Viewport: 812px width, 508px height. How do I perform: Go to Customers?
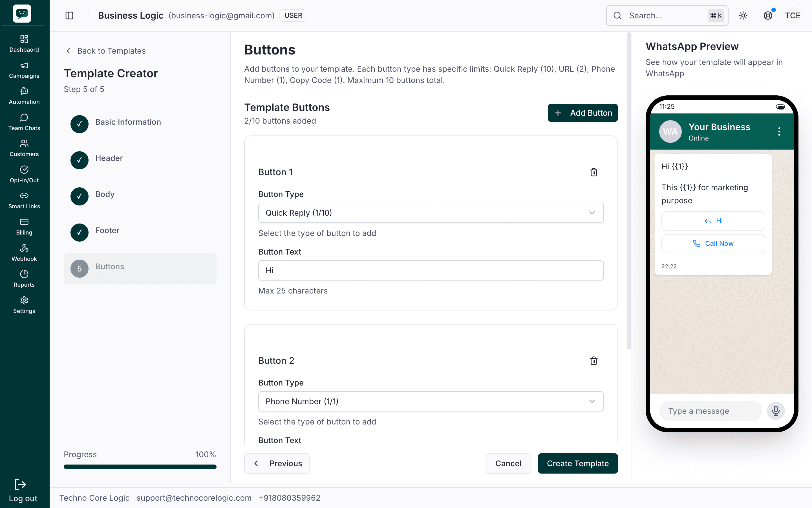[x=24, y=148]
